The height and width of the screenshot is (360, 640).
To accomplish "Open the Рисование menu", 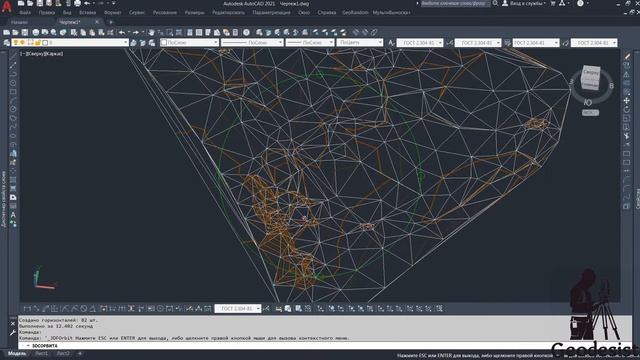I will coord(165,13).
